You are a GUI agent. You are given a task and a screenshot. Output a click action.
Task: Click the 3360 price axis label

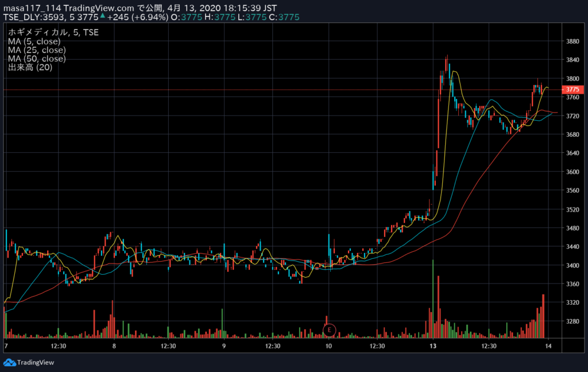(572, 284)
